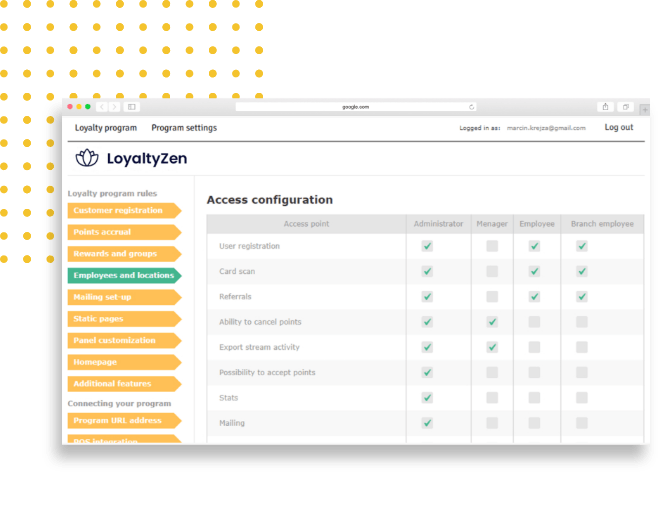Screen dimensions: 664x507
Task: Uncheck Administrator for Card scan
Action: [427, 272]
